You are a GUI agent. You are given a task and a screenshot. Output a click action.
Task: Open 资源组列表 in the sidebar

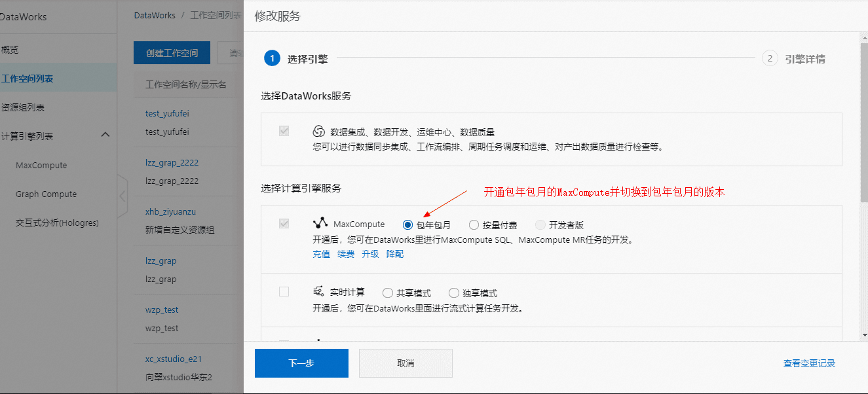[22, 107]
